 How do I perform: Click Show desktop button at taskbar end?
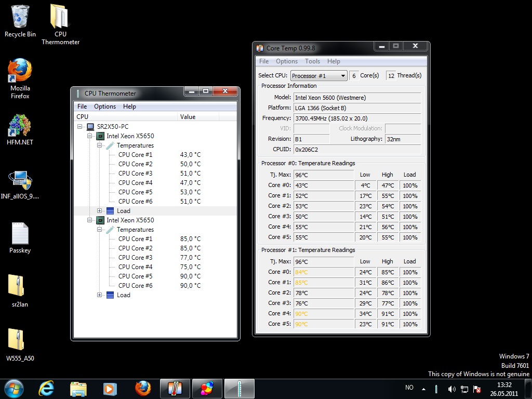click(528, 389)
